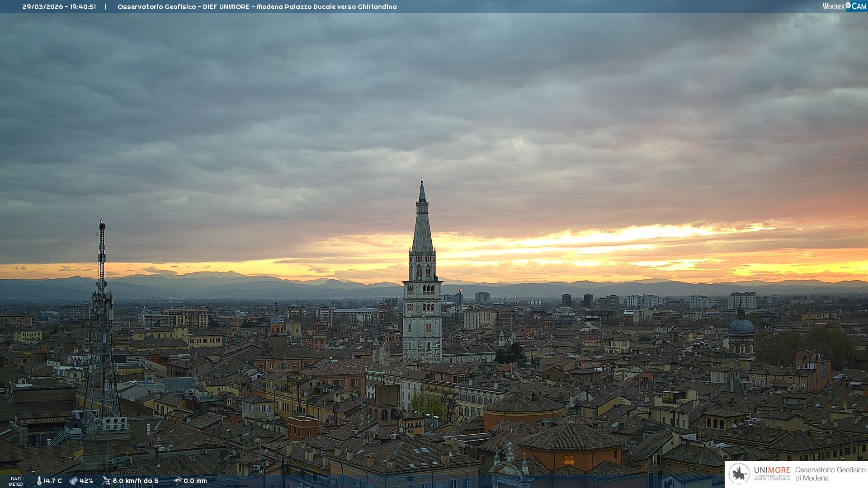Click the wind anemometer icon

point(106,481)
